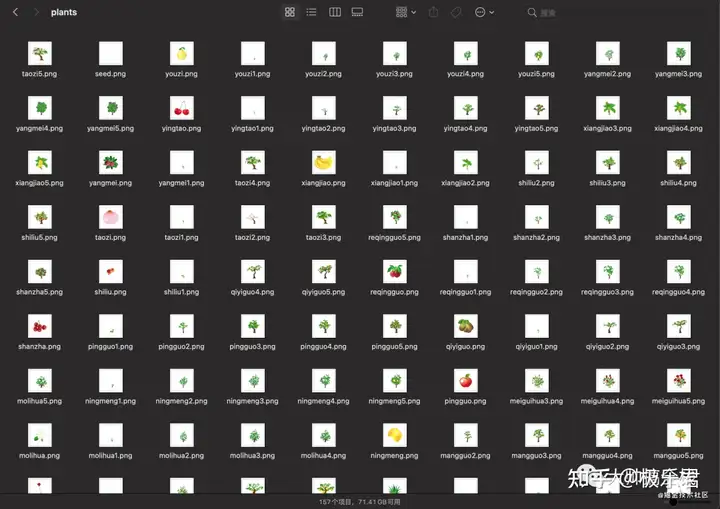Viewport: 720px width, 509px height.
Task: Click the status bar item count
Action: click(360, 502)
